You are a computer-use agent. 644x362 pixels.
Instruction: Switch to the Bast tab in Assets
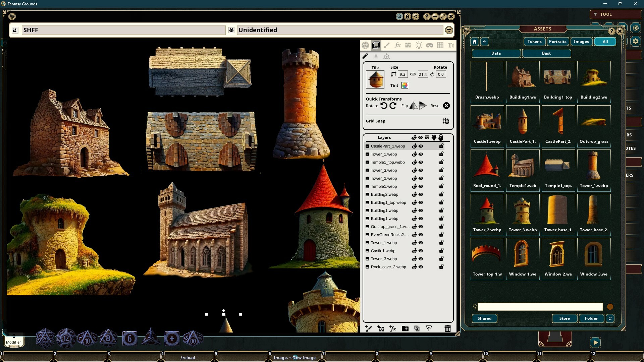pos(546,53)
